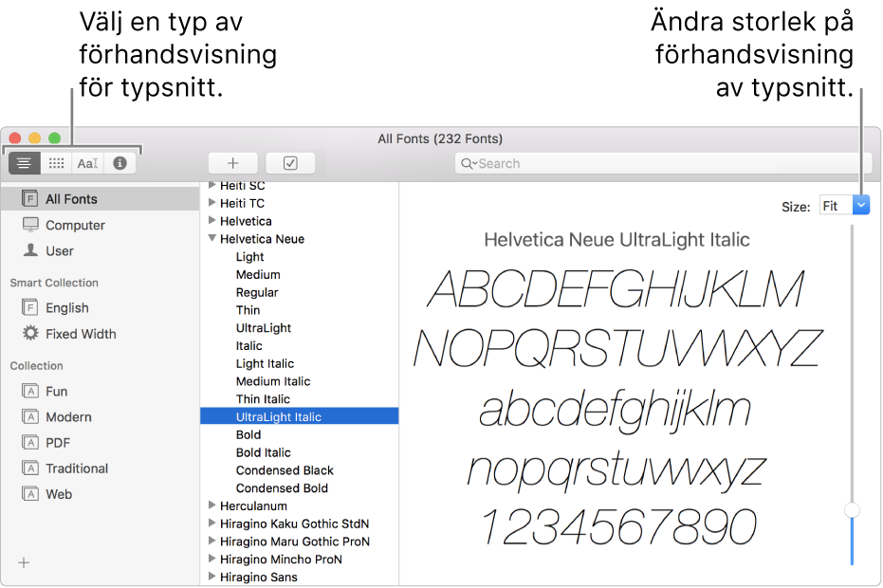Select the UltraLight typeface
Image resolution: width=883 pixels, height=588 pixels.
[264, 328]
